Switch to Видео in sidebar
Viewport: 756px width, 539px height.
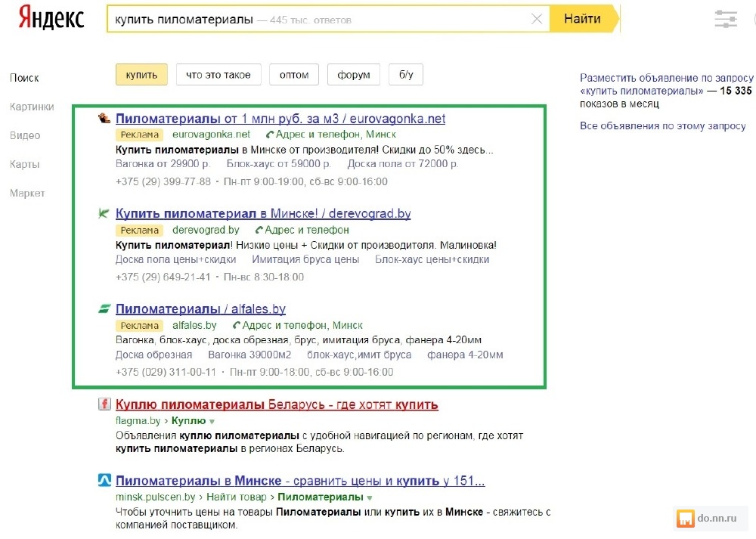coord(25,135)
